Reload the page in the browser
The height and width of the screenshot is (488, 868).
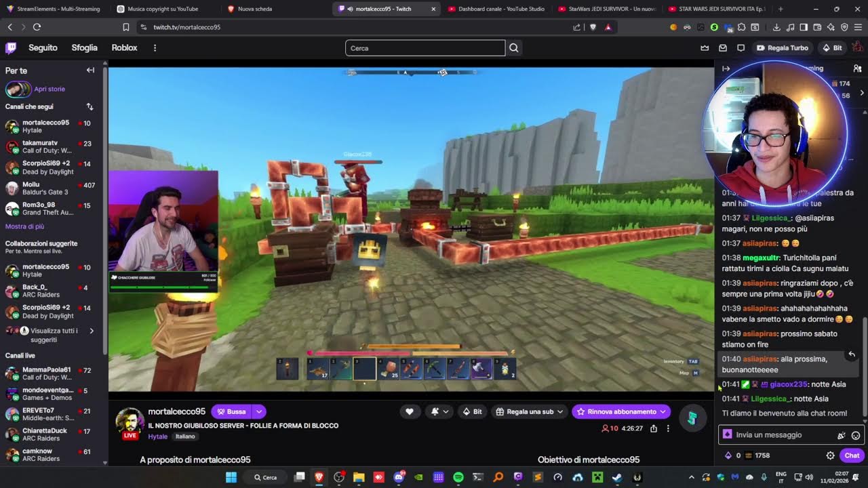(37, 27)
